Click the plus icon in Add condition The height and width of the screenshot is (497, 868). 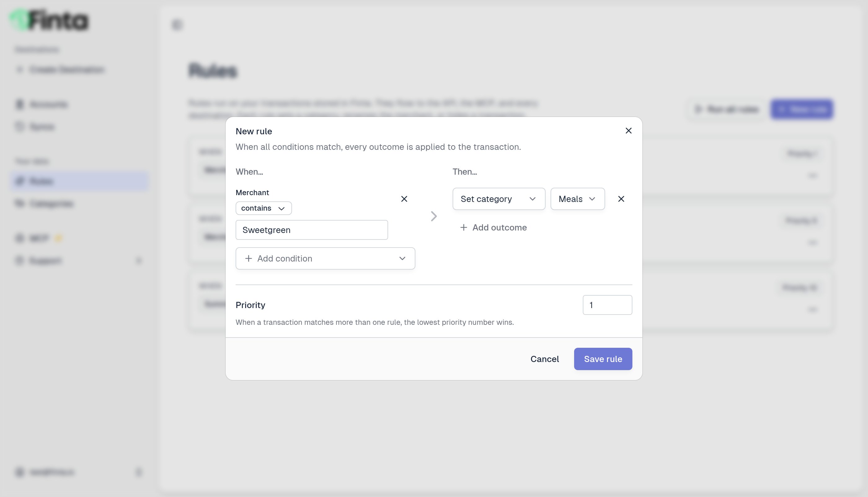tap(249, 258)
